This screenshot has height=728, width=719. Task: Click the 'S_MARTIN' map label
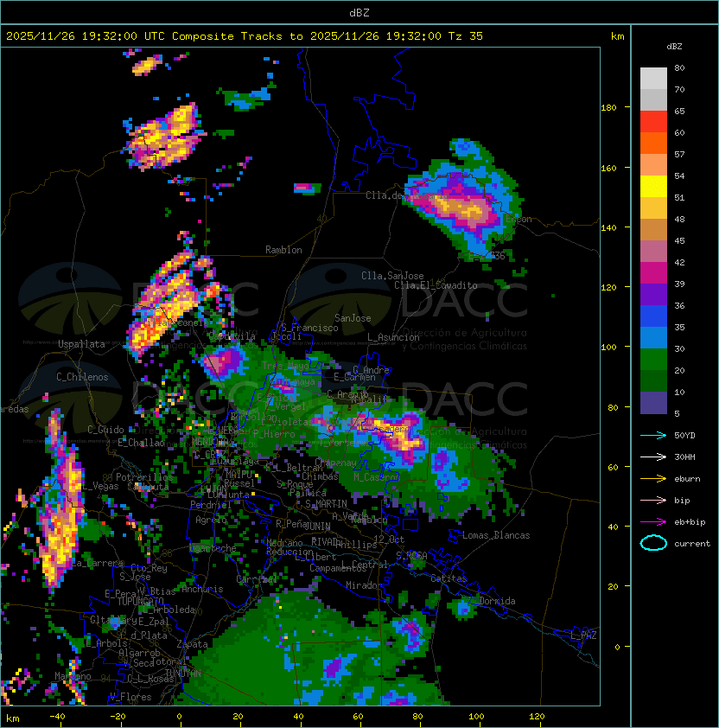coord(326,504)
